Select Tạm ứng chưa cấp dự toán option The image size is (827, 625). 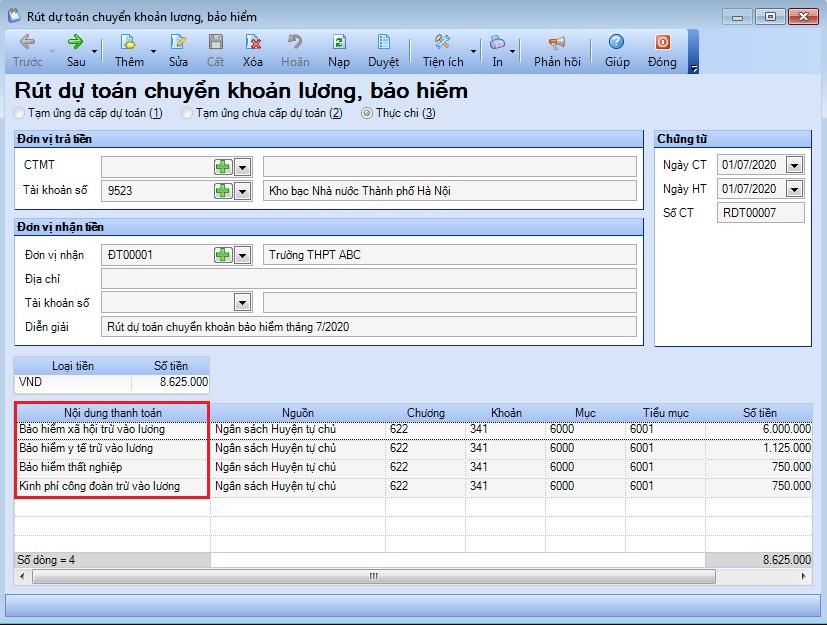pyautogui.click(x=187, y=113)
